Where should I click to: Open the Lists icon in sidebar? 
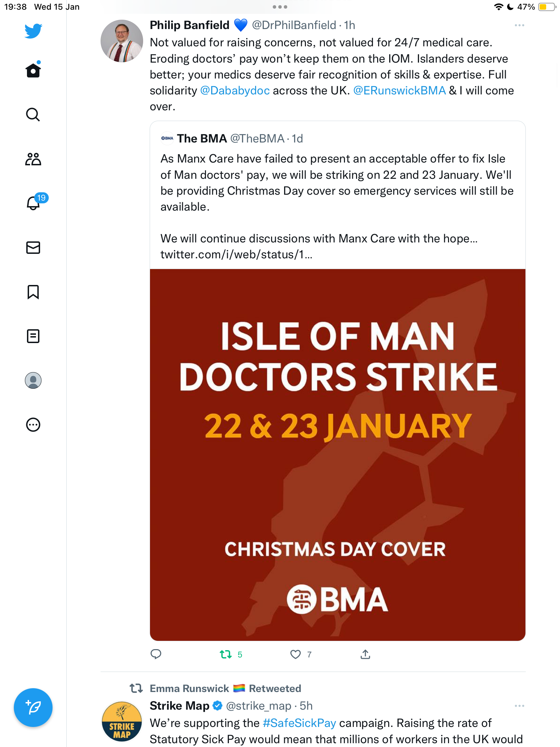click(33, 336)
